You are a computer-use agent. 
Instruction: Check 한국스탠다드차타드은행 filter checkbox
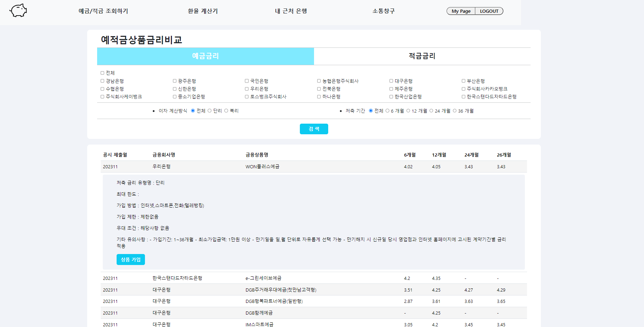coord(464,97)
